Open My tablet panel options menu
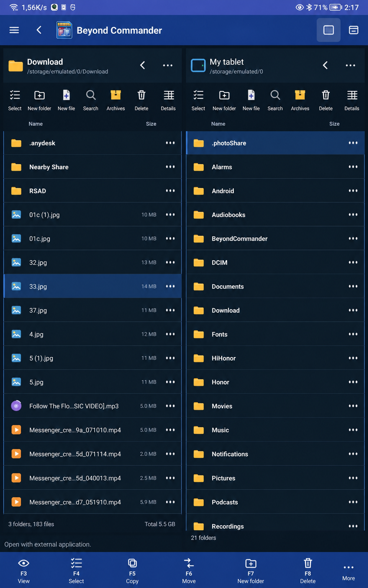Viewport: 368px width, 588px height. coord(351,65)
